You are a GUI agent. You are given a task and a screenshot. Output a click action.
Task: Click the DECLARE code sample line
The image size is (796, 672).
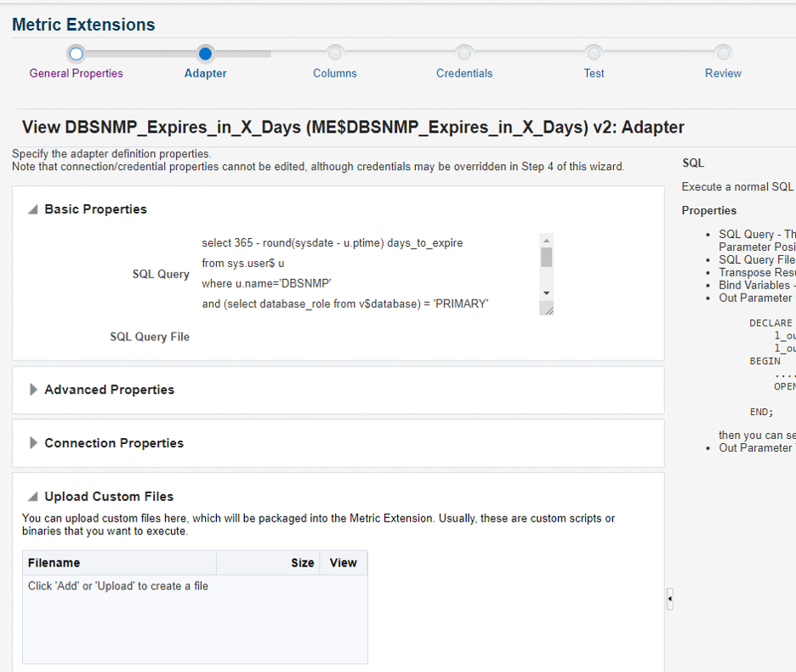[x=770, y=323]
